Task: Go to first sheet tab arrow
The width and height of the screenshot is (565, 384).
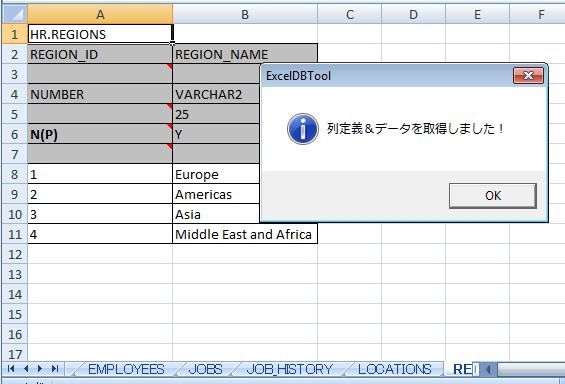Action: coord(10,369)
